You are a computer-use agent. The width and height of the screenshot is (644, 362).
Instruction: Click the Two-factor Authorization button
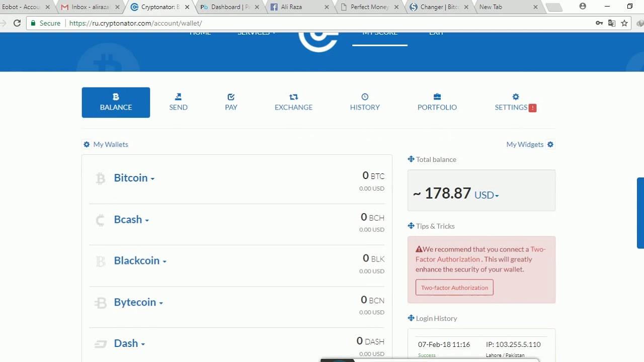click(x=454, y=288)
